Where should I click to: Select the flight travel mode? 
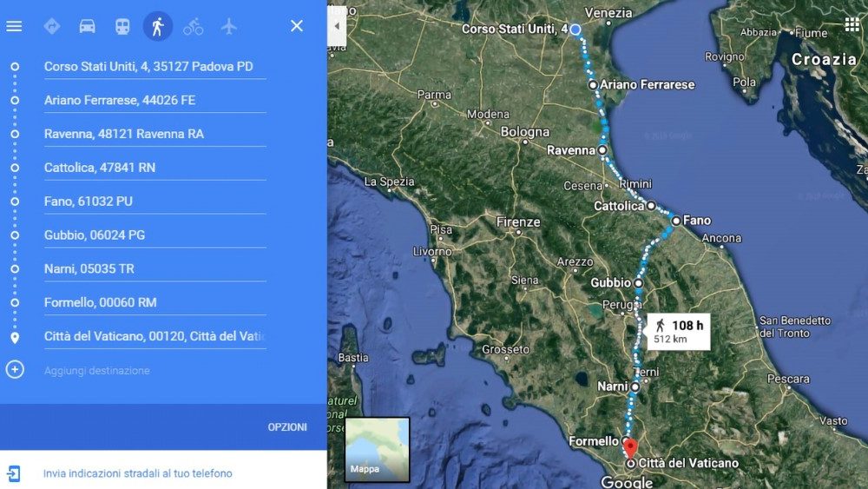pos(228,26)
